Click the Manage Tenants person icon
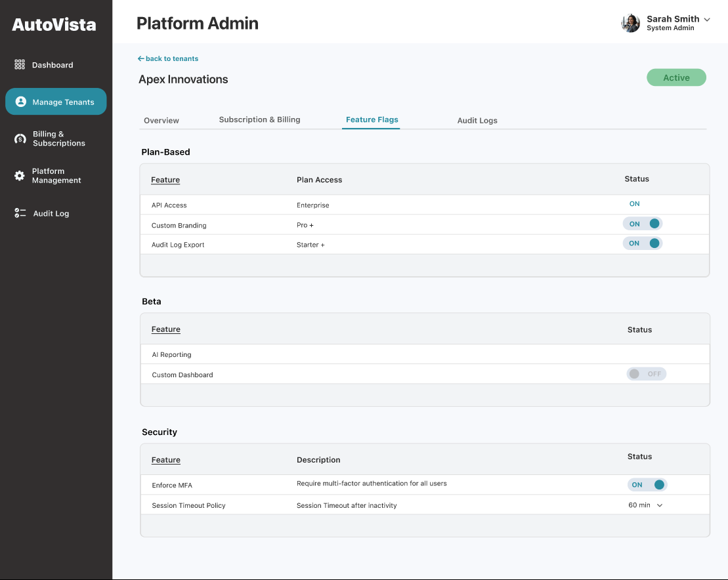This screenshot has height=580, width=728. (x=21, y=102)
